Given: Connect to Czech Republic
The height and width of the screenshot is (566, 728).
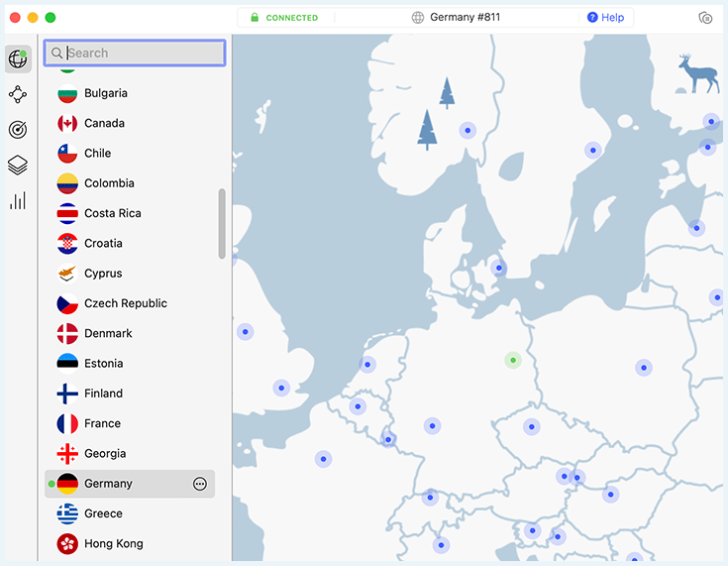Looking at the screenshot, I should tap(130, 303).
